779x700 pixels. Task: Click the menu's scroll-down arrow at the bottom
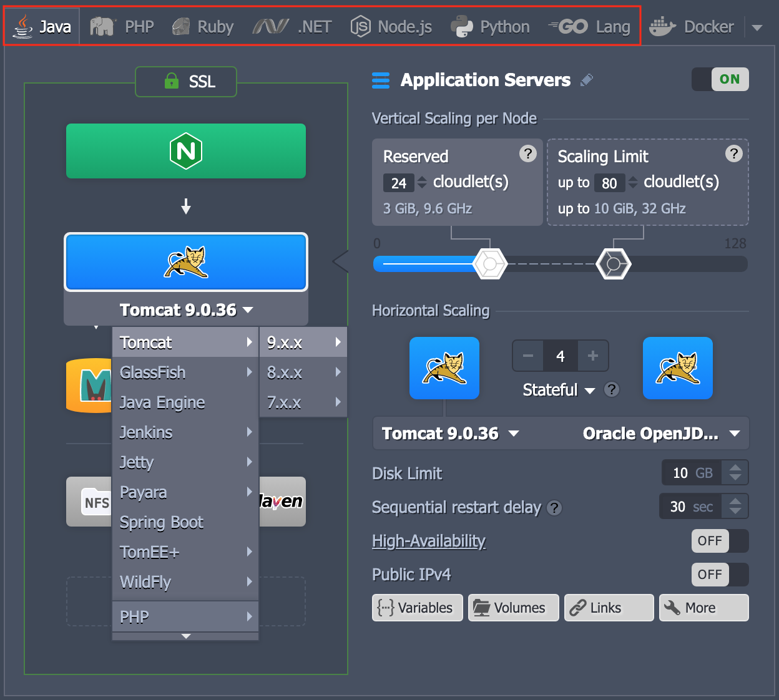click(x=185, y=636)
